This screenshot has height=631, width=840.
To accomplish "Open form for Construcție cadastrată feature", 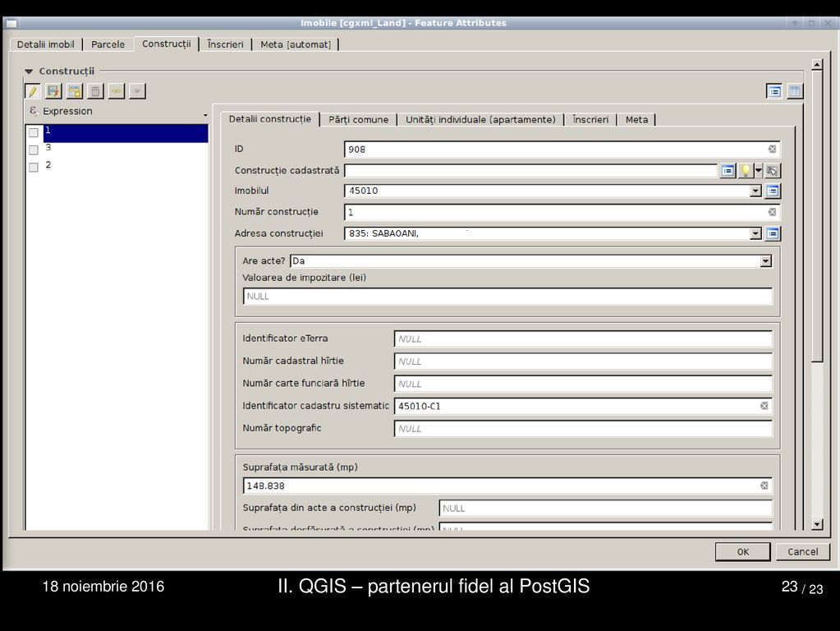I will click(728, 170).
